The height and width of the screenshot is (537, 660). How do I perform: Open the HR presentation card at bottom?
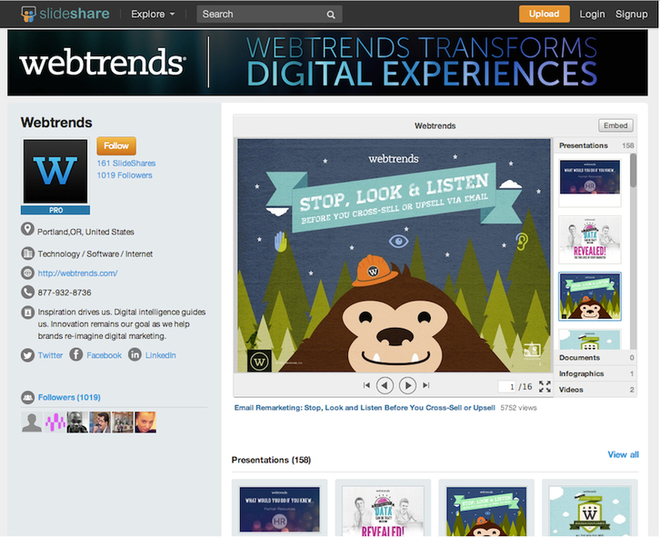(279, 508)
